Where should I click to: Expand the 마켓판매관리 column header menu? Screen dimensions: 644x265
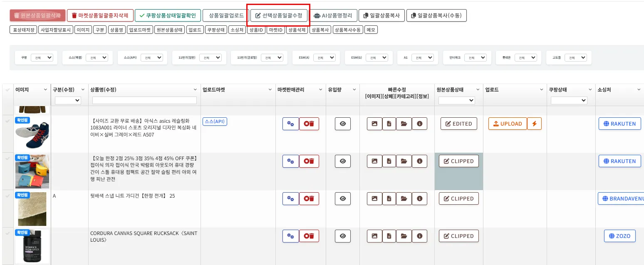click(320, 89)
